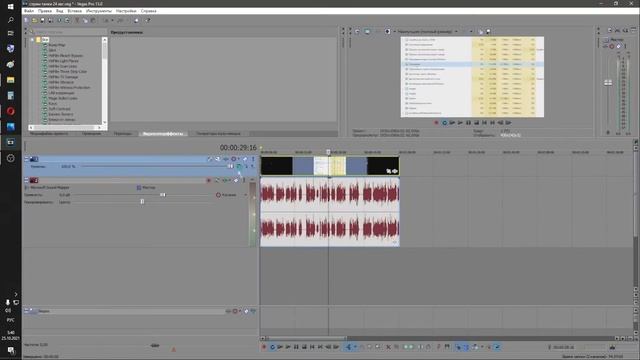Start timeline playback with the bottom Play button
Viewport: 640px width, 360px height.
[x=288, y=347]
